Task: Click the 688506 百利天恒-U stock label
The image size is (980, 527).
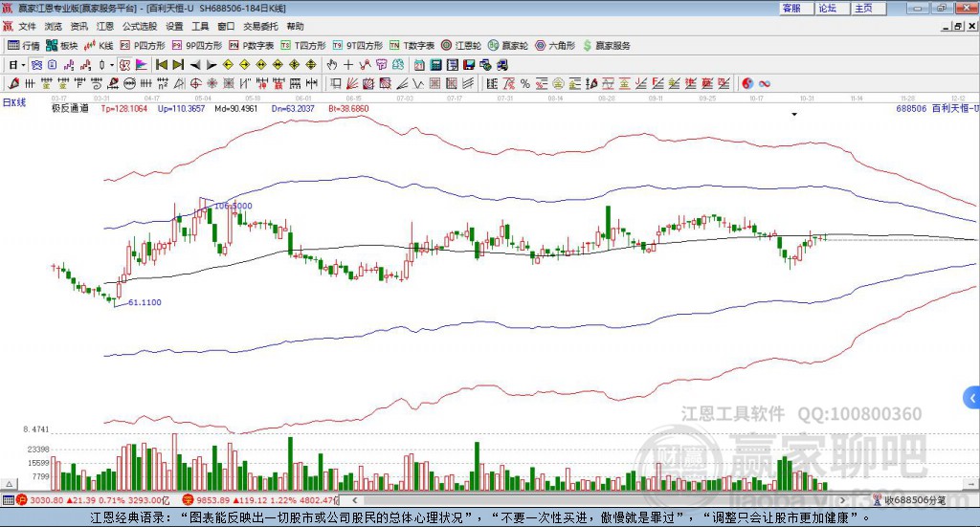Action: [937, 108]
